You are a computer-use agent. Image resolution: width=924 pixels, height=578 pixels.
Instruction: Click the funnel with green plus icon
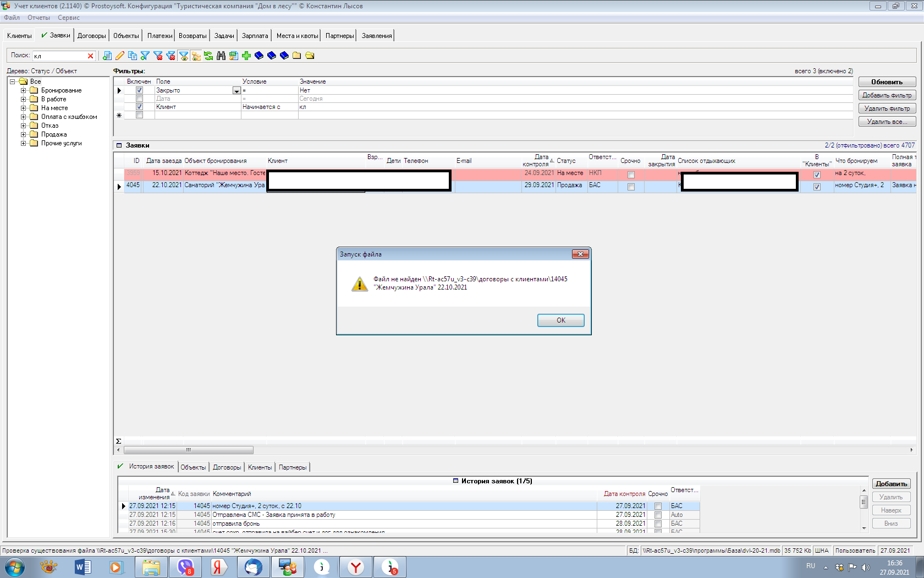pos(145,56)
